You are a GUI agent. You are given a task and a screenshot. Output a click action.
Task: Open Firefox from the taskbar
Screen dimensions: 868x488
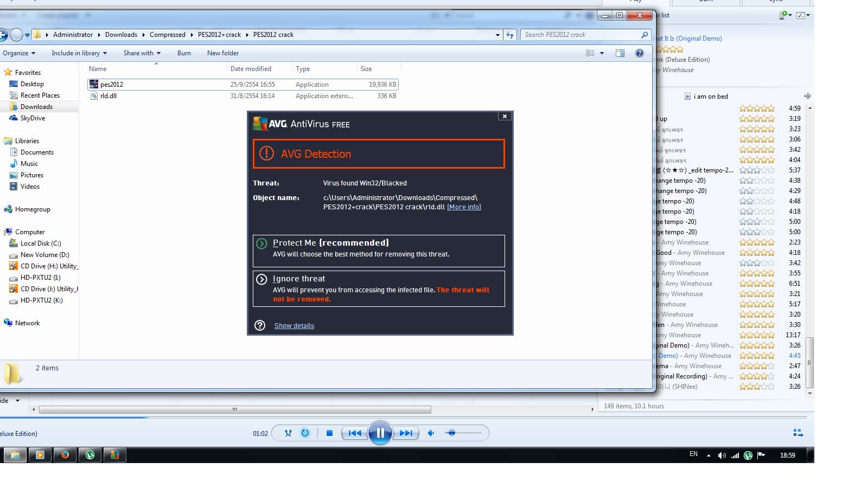point(65,455)
